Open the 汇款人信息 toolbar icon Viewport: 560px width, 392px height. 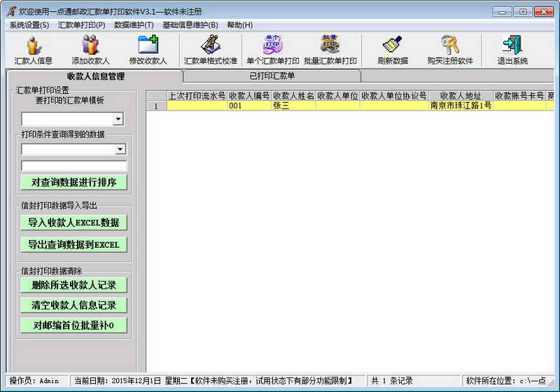point(33,50)
